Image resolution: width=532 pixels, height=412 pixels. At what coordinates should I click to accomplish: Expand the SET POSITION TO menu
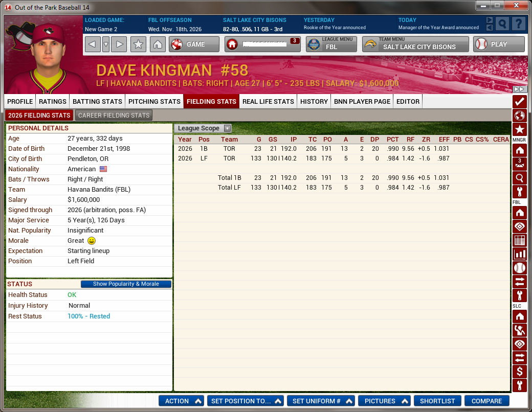coord(247,401)
